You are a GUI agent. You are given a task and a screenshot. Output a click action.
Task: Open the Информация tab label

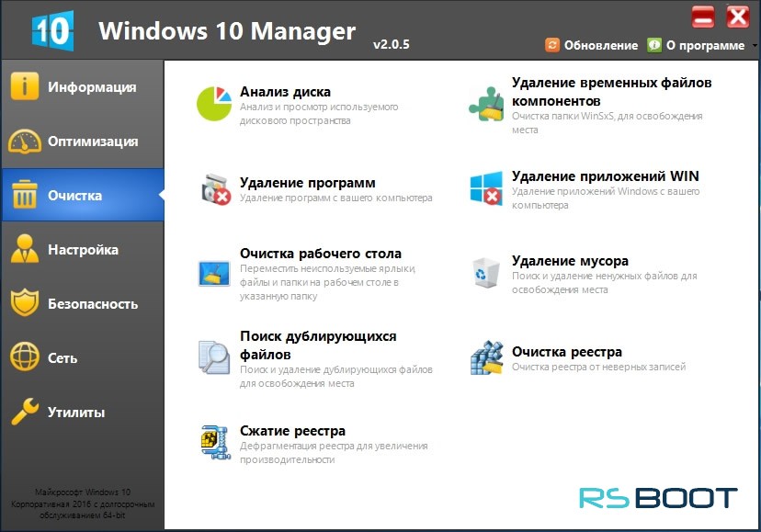point(92,87)
